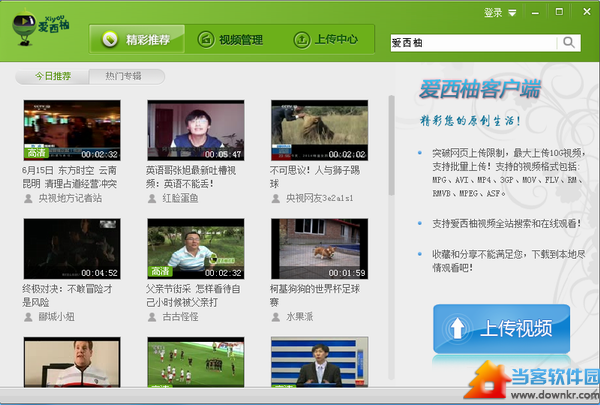Click the 登录 login link
Viewport: 600px width, 405px height.
point(493,13)
